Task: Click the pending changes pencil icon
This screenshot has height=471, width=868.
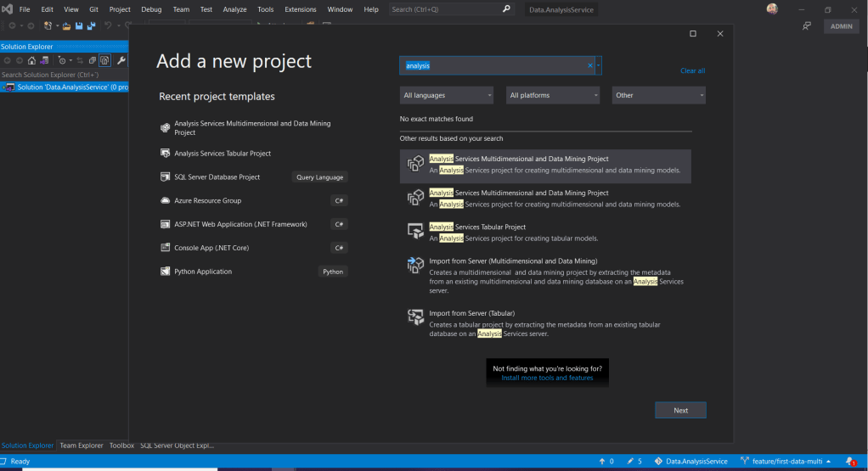Action: click(629, 462)
